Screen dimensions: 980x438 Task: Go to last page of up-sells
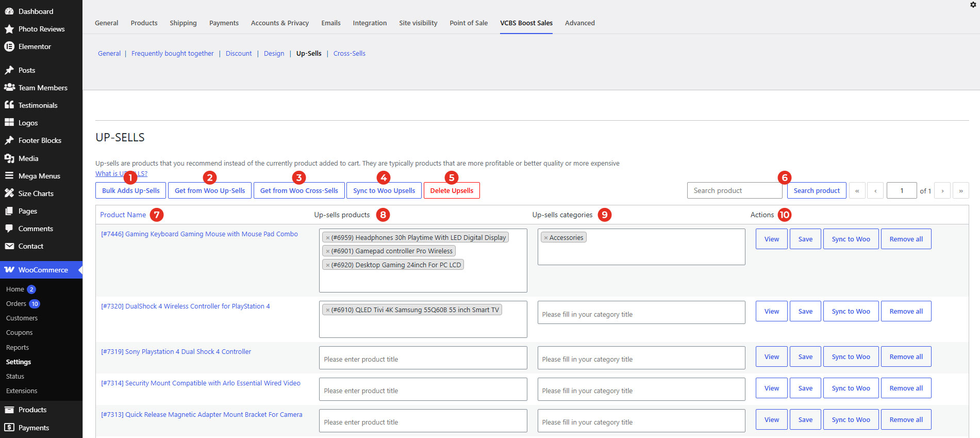(961, 191)
